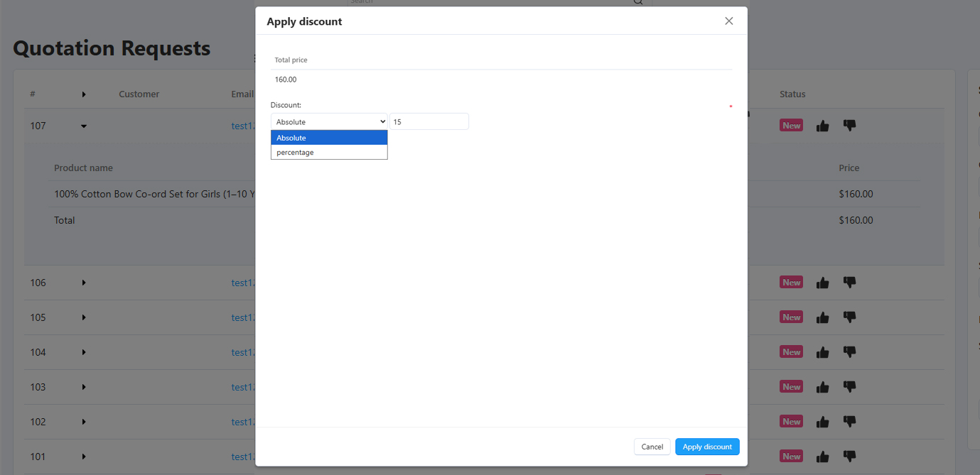Viewport: 980px width, 475px height.
Task: Expand details of request 104
Action: (84, 352)
